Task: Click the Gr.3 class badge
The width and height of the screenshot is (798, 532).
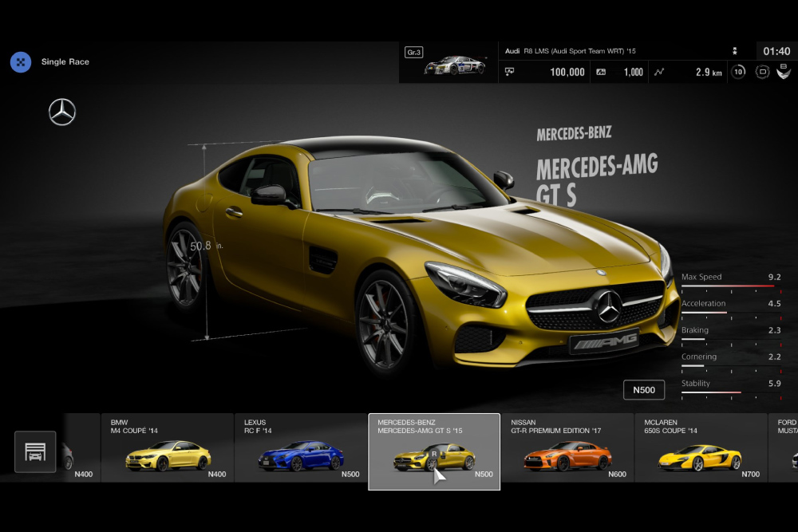Action: [x=413, y=52]
